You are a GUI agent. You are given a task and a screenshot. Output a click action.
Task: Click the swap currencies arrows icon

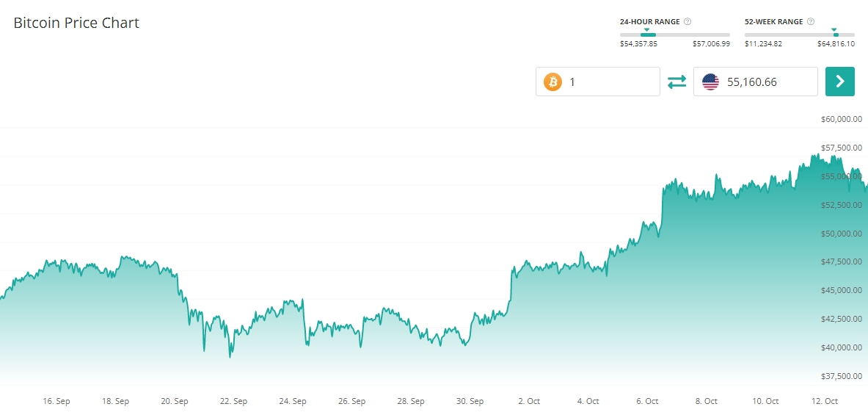(x=677, y=82)
